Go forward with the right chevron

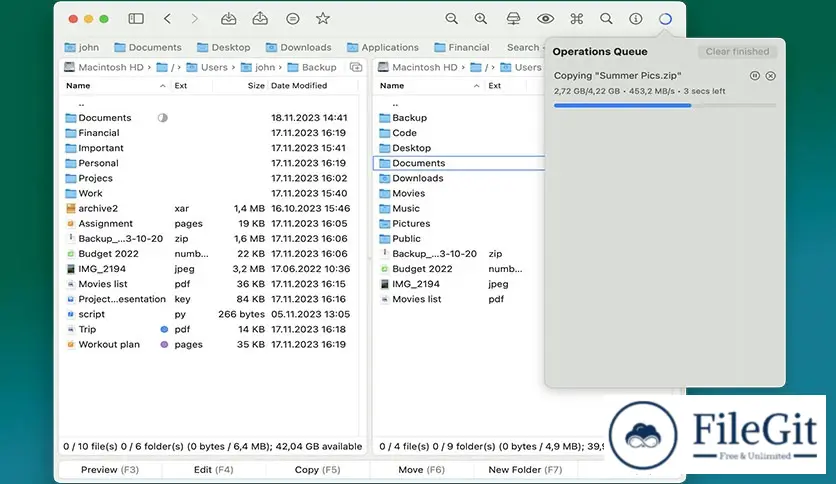(x=195, y=19)
